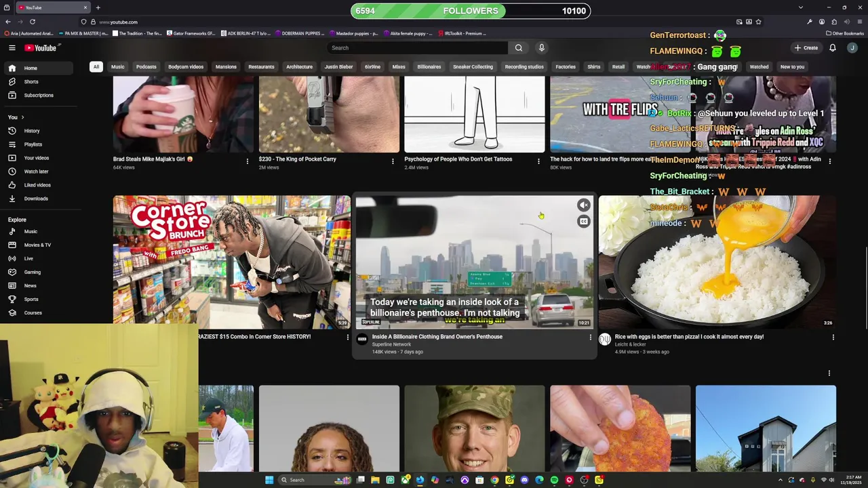Explore Gaming in the sidebar
The image size is (868, 488).
37,272
